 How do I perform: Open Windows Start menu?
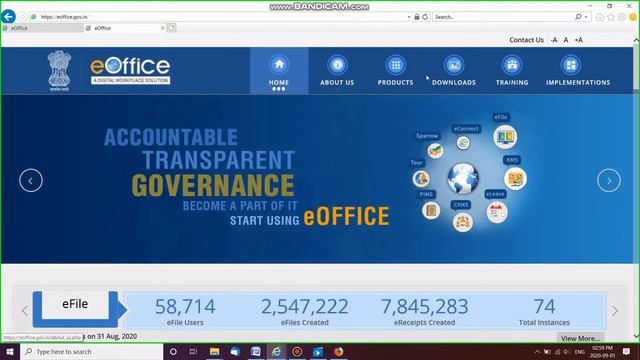tap(10, 351)
